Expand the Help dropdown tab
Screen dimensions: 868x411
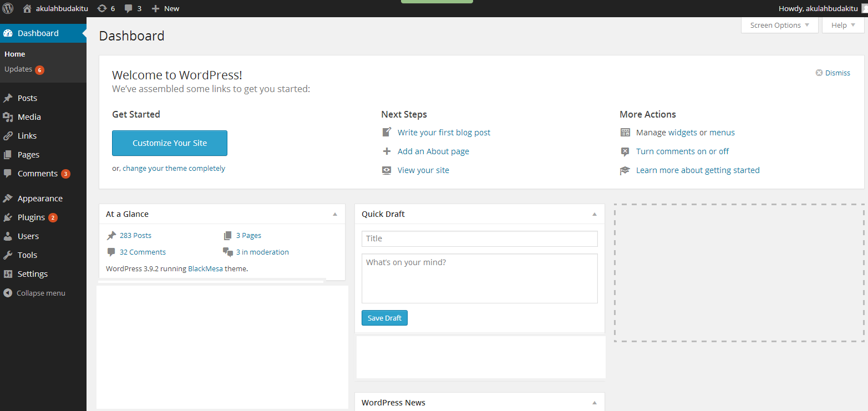pyautogui.click(x=843, y=25)
